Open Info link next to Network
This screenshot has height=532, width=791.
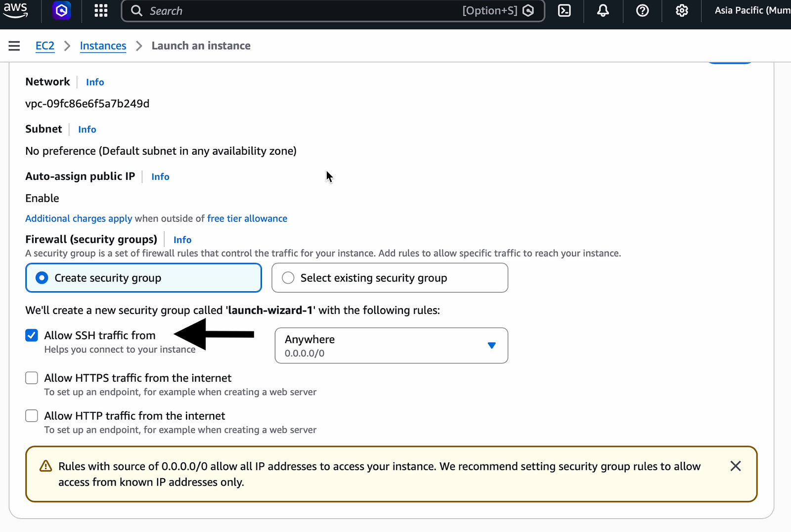[x=95, y=82]
